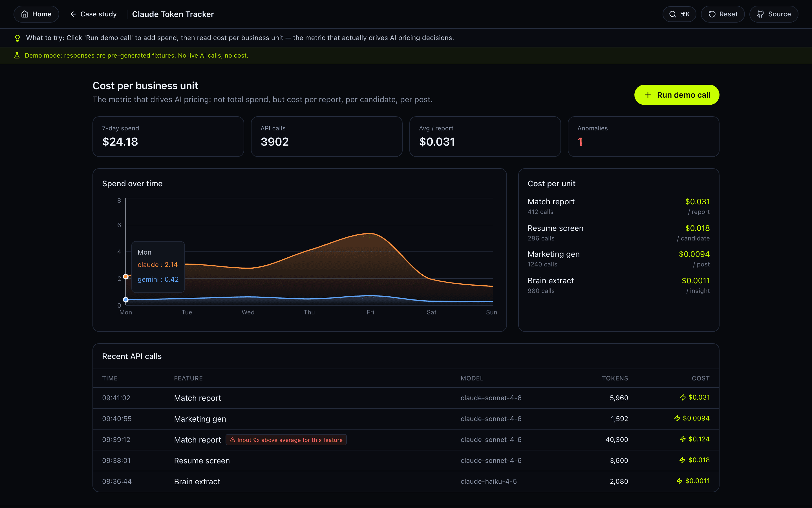Click the 1,592 tokens cell
The height and width of the screenshot is (508, 812).
click(619, 419)
